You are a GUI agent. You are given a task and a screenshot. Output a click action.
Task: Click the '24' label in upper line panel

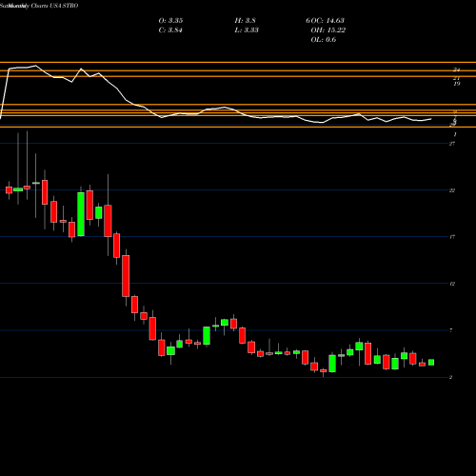pyautogui.click(x=457, y=69)
